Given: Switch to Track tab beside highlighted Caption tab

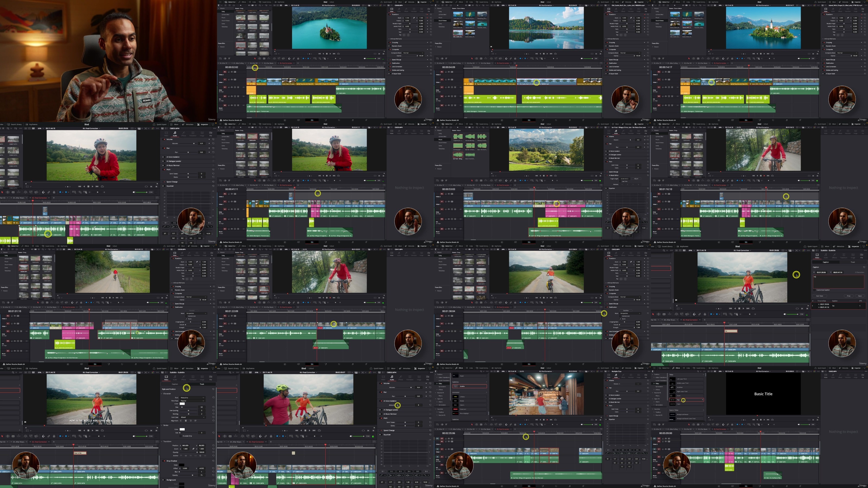Looking at the screenshot, I should pyautogui.click(x=853, y=262).
